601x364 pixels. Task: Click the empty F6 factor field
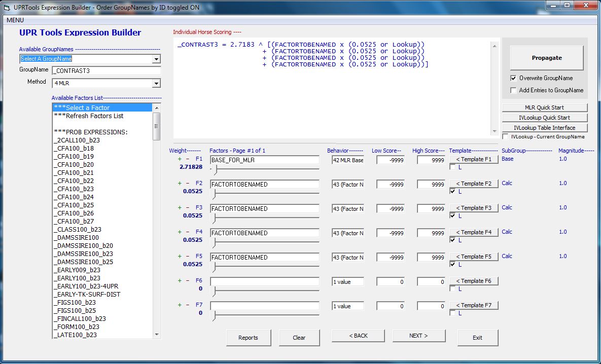pos(264,282)
